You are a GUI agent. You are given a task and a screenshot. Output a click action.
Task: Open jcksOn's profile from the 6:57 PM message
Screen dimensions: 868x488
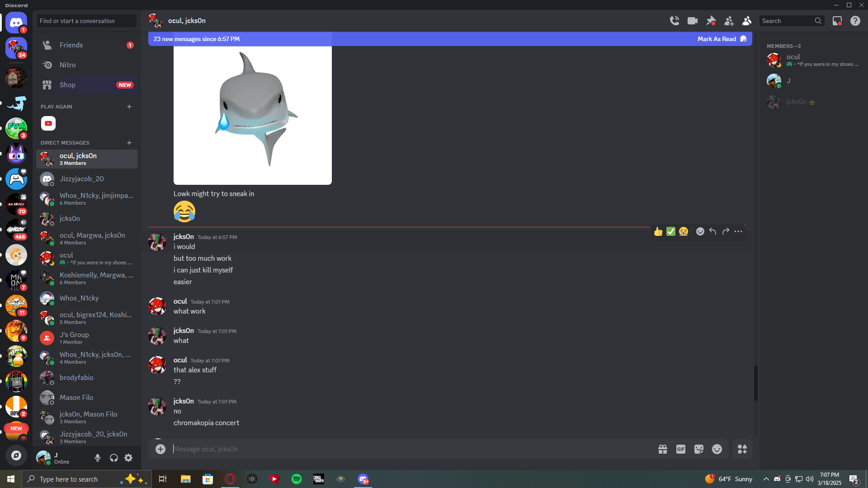pos(157,242)
